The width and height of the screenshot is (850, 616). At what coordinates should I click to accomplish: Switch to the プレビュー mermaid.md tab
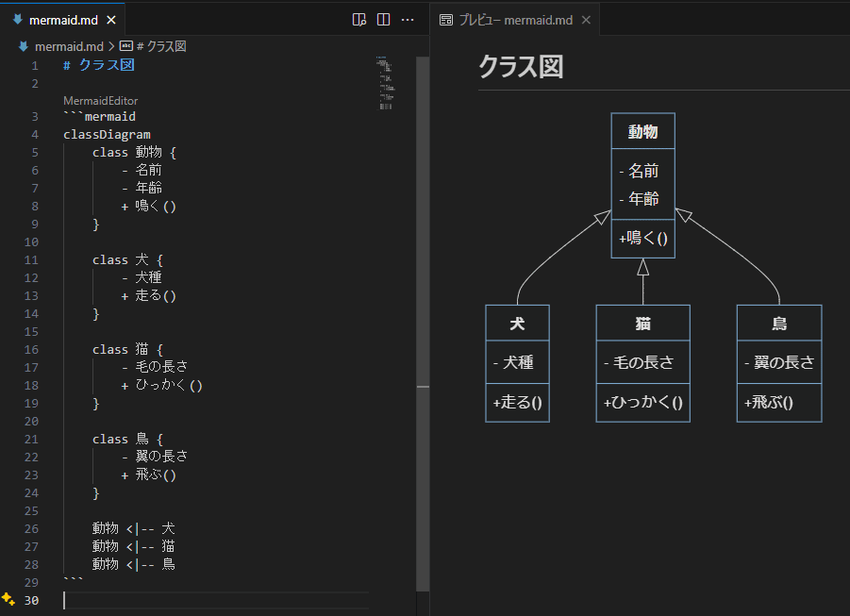click(x=515, y=20)
